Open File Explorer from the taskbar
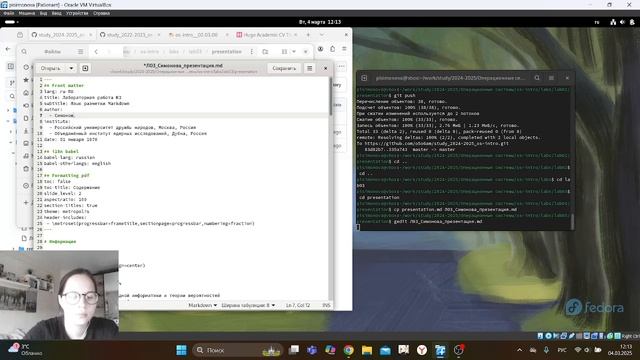 coord(367,350)
